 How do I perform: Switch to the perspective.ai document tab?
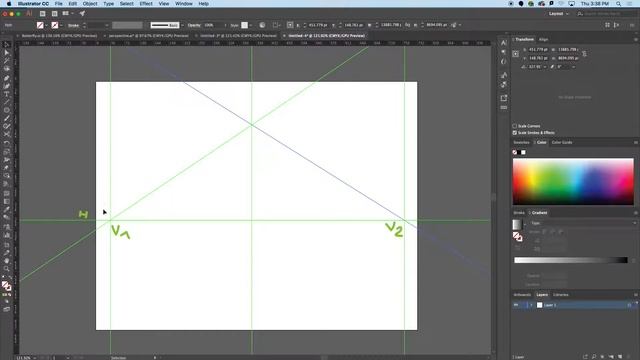[x=149, y=36]
